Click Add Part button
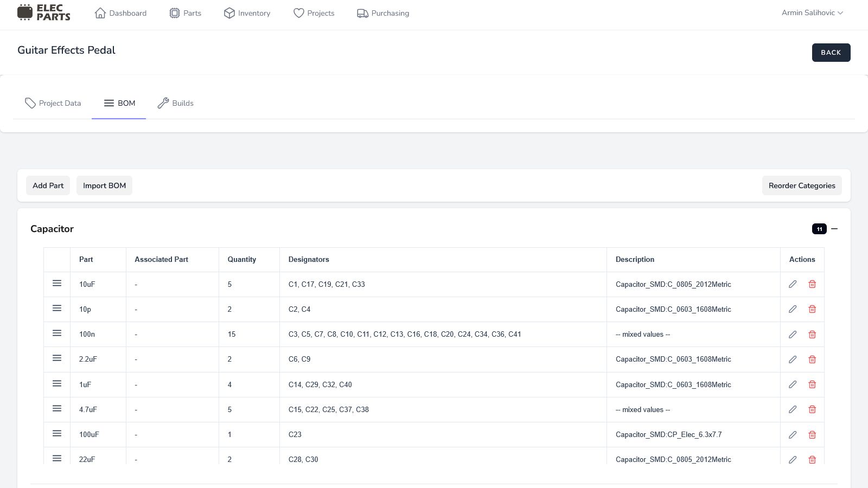The image size is (868, 488). tap(48, 185)
